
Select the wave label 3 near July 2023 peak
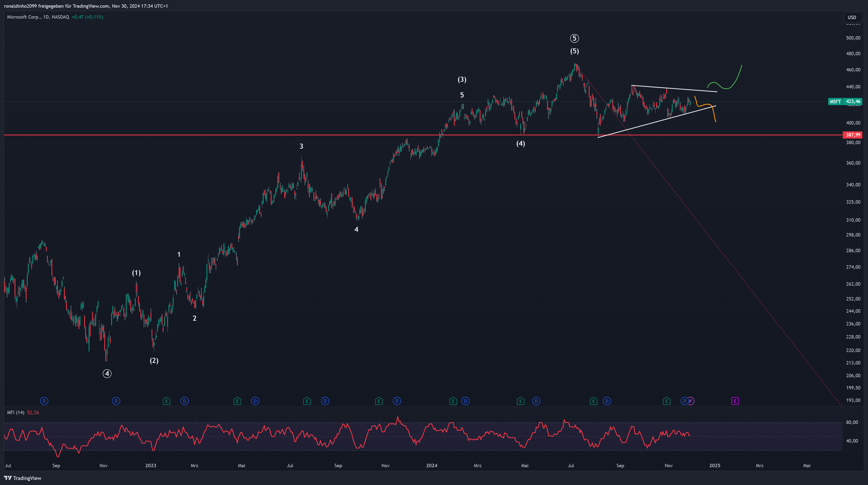302,146
